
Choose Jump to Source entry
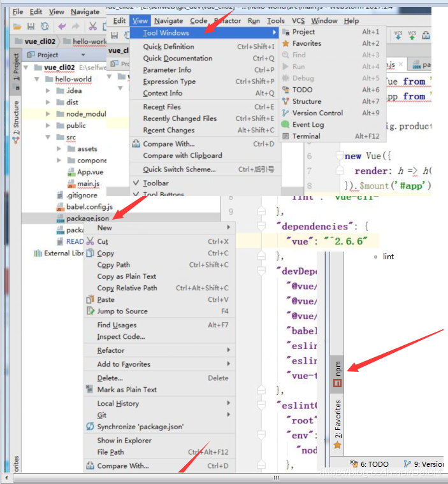click(x=159, y=311)
